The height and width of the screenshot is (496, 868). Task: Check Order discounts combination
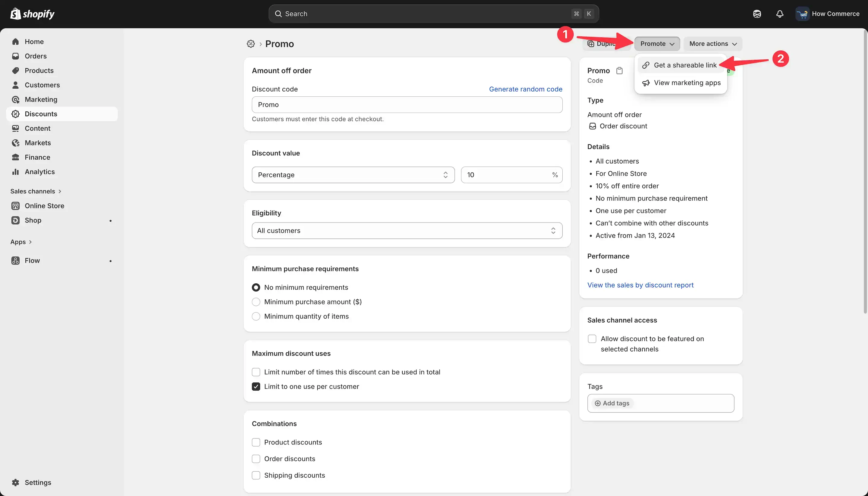pos(256,459)
